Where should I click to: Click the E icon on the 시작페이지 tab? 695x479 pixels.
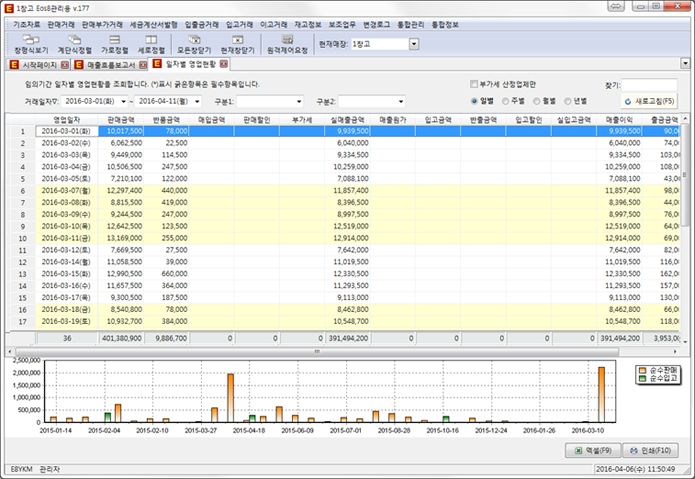click(x=14, y=65)
